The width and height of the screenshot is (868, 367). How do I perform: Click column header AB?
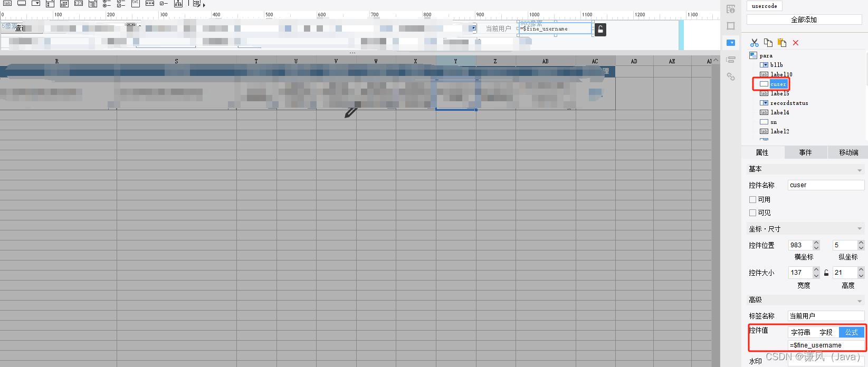coord(546,61)
